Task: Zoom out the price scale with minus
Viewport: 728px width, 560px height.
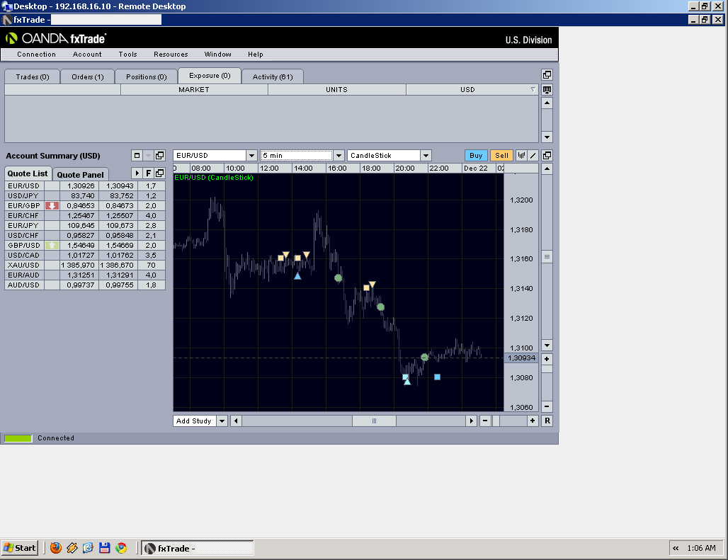Action: 547,406
